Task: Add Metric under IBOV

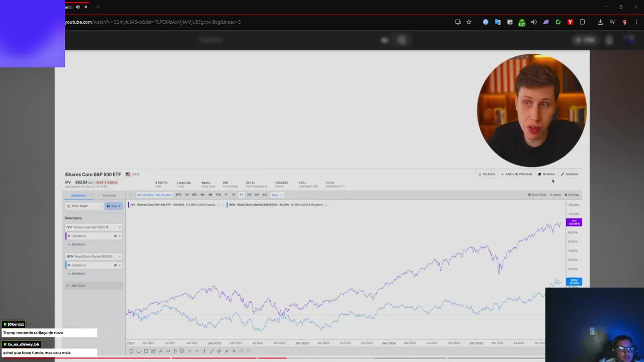Action: [x=76, y=274]
